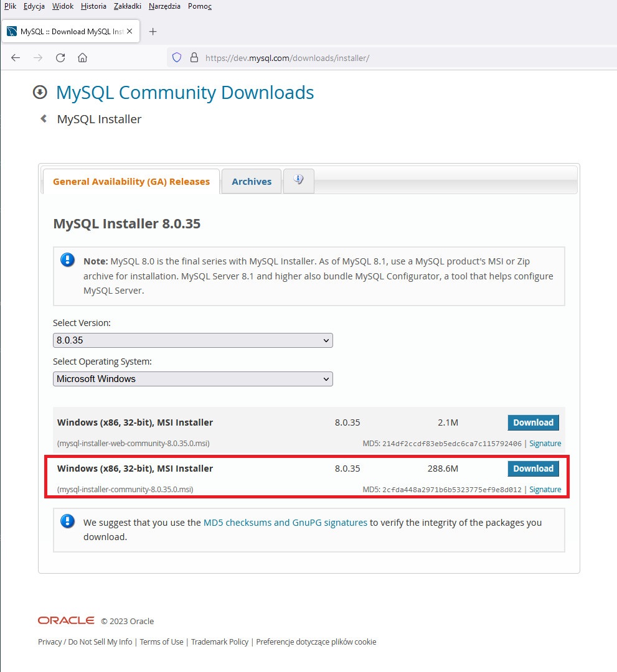The image size is (617, 672).
Task: Click MD5 hash 2cfda448a2971b6b5323775ef9e8d012
Action: click(452, 490)
